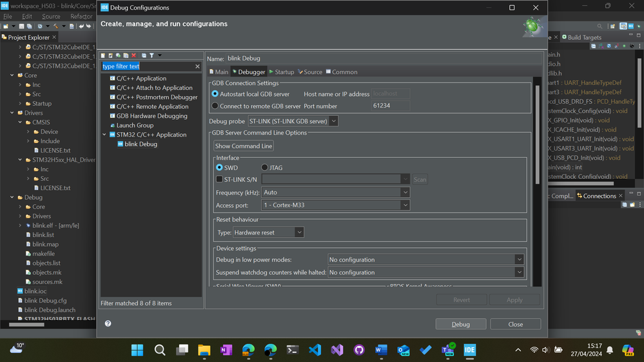644x362 pixels.
Task: Delete selected launch configuration with red X
Action: pyautogui.click(x=134, y=55)
